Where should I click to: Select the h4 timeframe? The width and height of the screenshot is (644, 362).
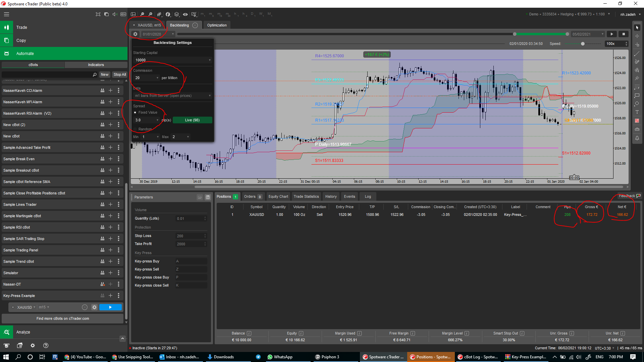point(245,14)
